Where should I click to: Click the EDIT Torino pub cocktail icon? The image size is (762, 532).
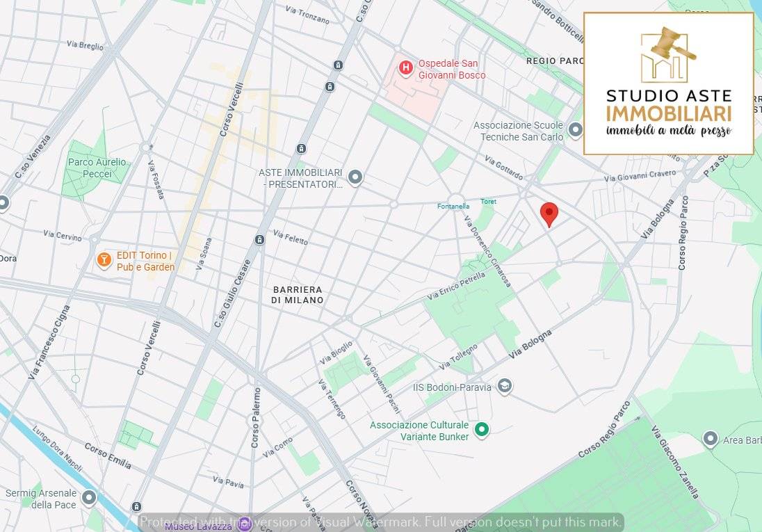(x=104, y=260)
